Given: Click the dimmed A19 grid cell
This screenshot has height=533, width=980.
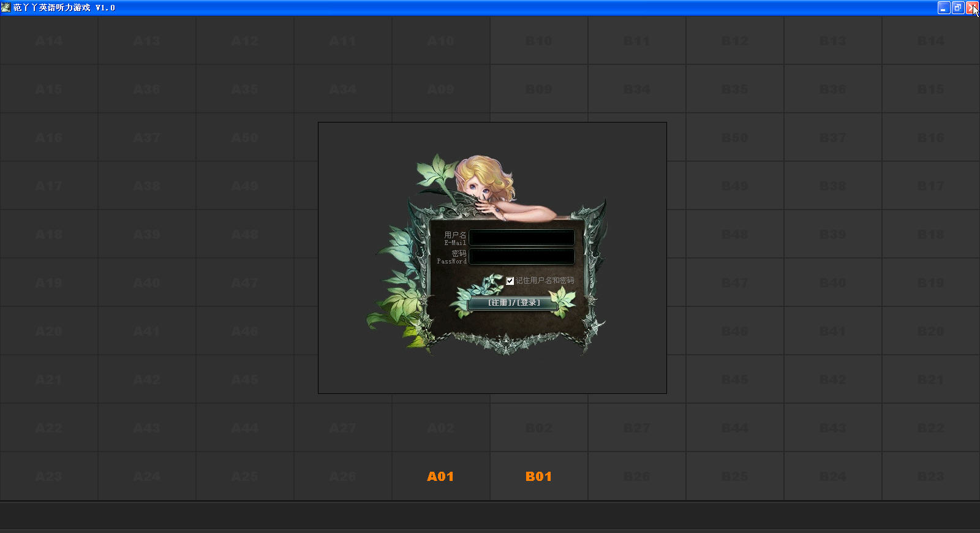Looking at the screenshot, I should click(49, 282).
